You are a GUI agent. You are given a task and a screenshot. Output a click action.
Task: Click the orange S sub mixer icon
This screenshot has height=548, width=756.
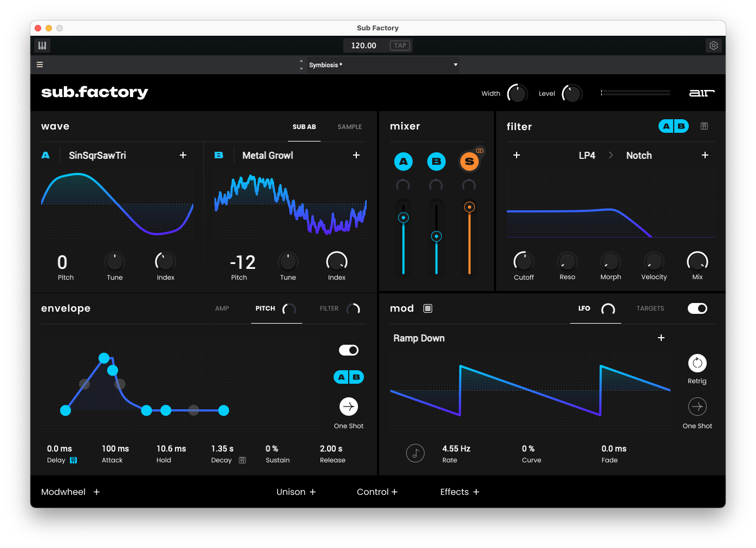469,162
